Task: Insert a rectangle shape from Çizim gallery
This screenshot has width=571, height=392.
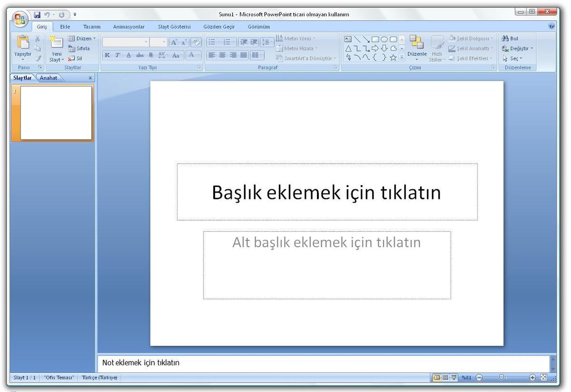Action: click(x=375, y=39)
